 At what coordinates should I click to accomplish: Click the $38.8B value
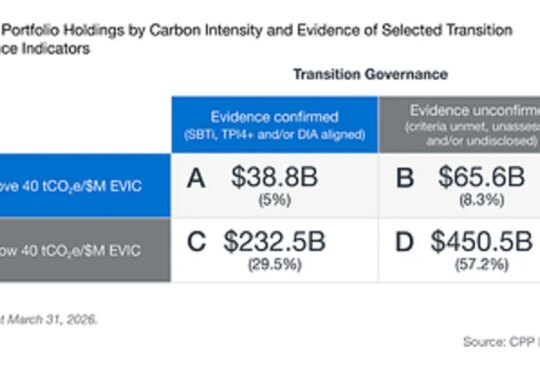coord(274,177)
